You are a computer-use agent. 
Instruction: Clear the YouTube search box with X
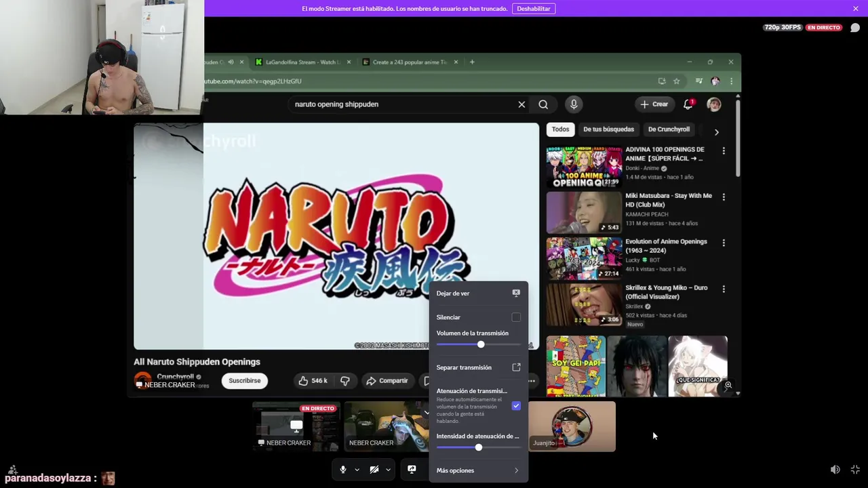coord(521,104)
